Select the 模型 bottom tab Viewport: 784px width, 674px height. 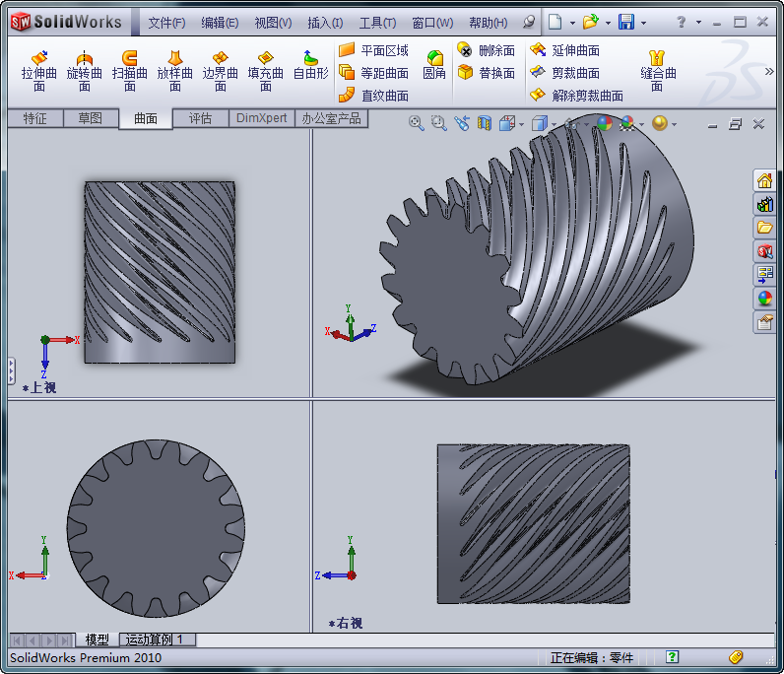point(97,640)
